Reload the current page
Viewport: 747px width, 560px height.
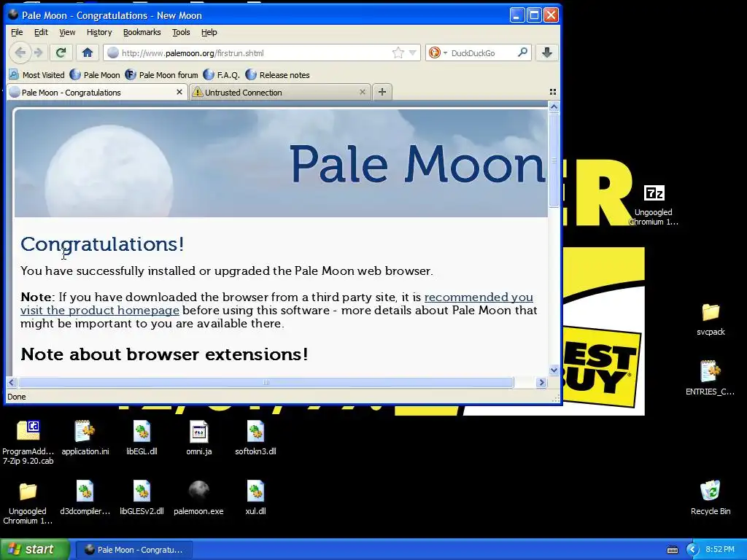click(x=61, y=52)
